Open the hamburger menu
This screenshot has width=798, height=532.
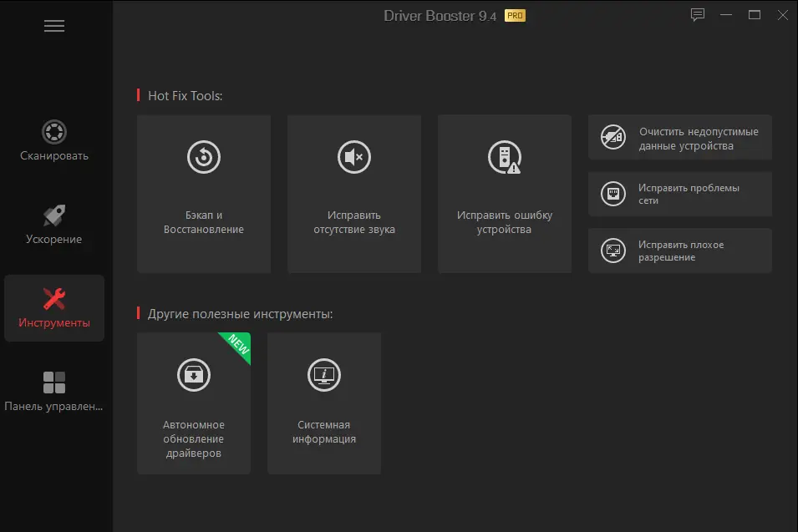pos(53,26)
